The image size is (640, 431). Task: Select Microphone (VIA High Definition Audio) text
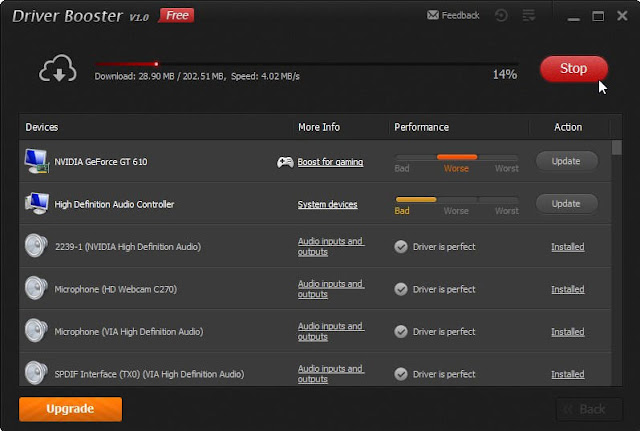(129, 332)
